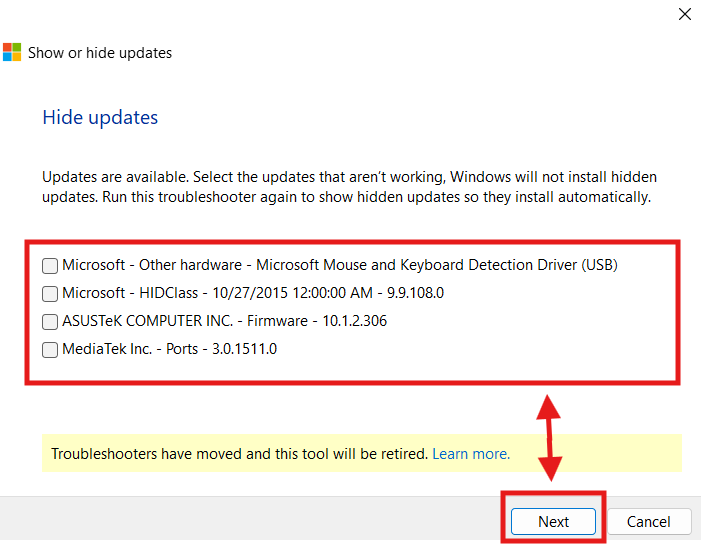Image resolution: width=701 pixels, height=545 pixels.
Task: Click the 'Updates are available' description text
Action: 349,187
